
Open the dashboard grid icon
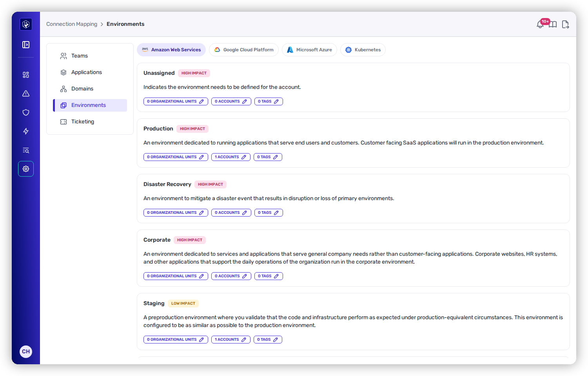click(26, 75)
